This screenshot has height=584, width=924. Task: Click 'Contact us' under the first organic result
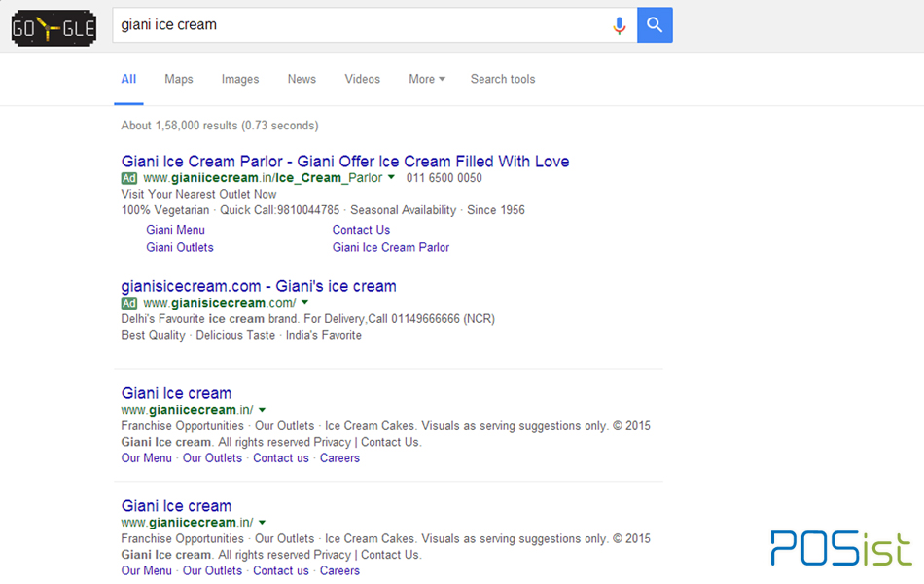(281, 457)
